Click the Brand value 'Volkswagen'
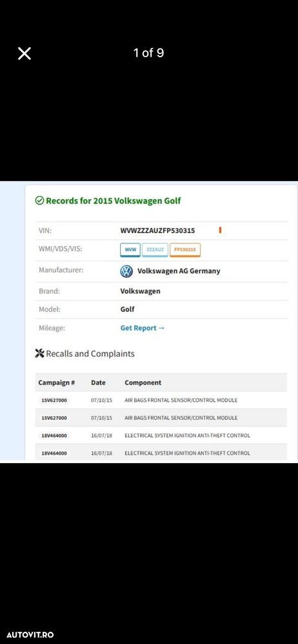The image size is (298, 644). click(x=141, y=291)
